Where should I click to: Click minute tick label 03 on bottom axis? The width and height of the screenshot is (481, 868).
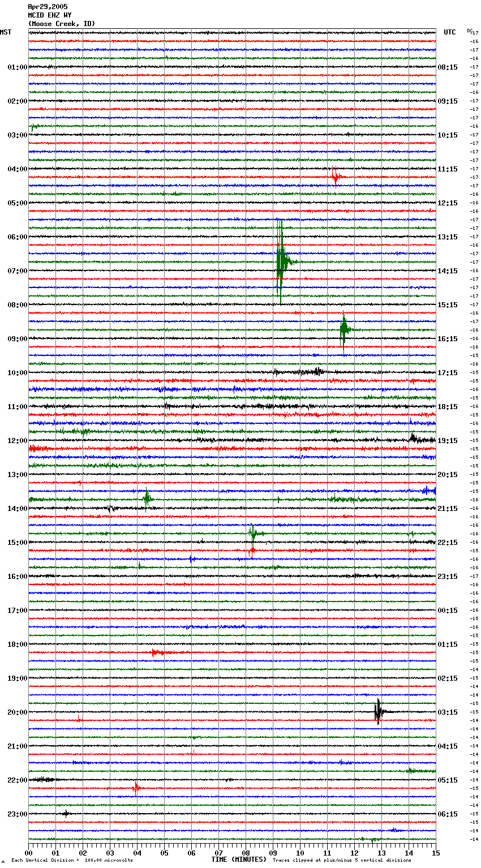[110, 853]
